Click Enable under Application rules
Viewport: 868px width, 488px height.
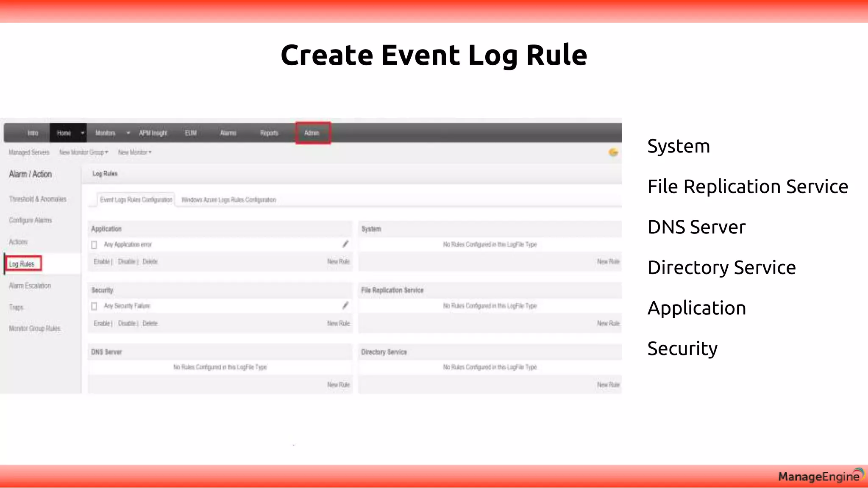(x=101, y=262)
